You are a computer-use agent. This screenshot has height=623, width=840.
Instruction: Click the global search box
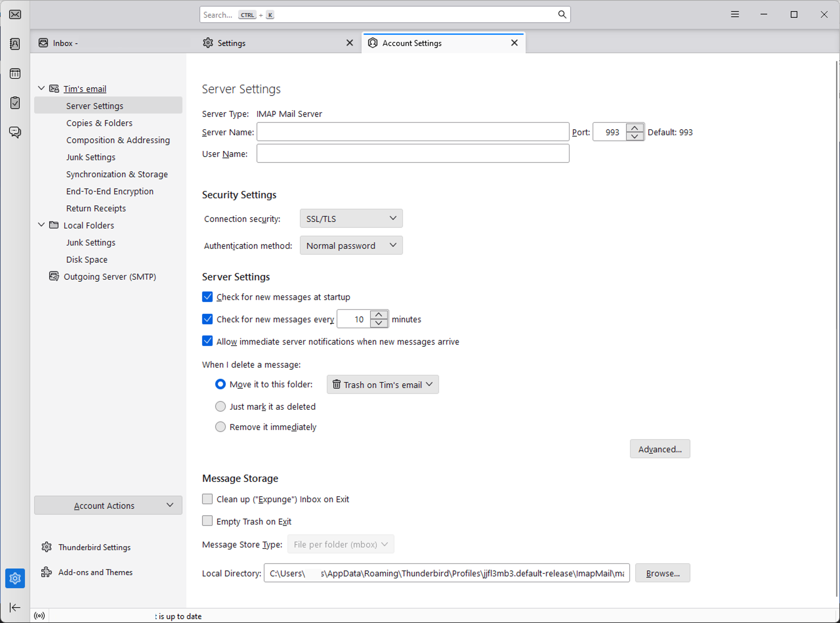(385, 14)
